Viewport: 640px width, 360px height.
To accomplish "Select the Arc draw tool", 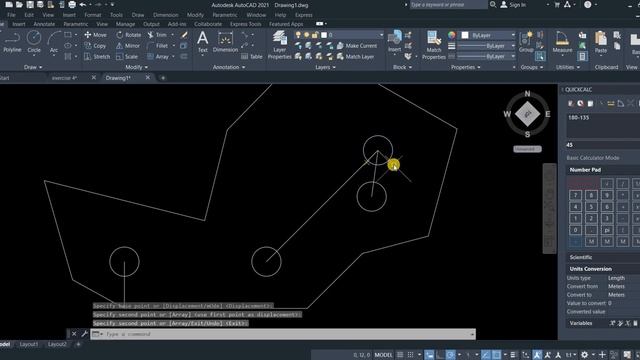I will click(x=53, y=42).
